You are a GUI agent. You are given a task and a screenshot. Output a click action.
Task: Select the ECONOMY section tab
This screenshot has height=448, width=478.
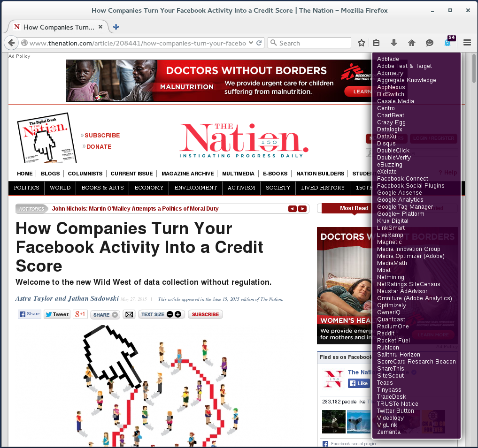[149, 188]
